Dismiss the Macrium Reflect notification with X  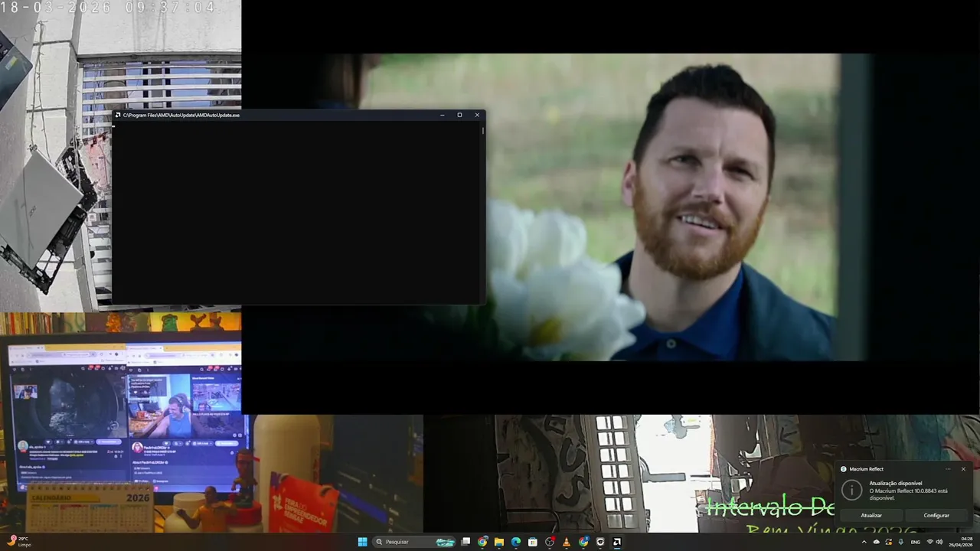click(x=963, y=469)
